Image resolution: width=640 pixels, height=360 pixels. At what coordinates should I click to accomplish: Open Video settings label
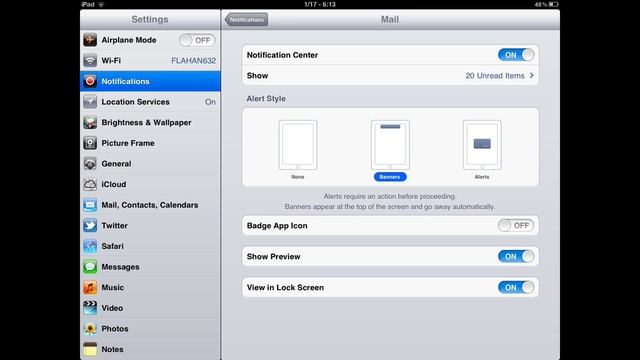point(112,308)
